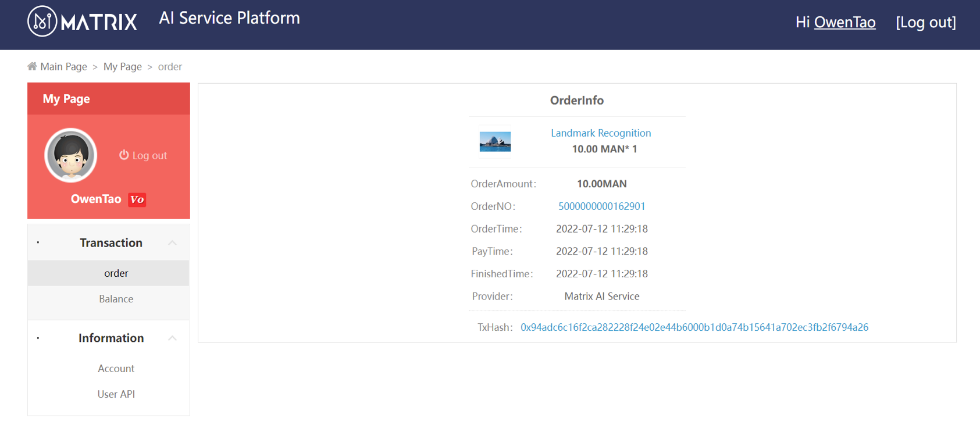
Task: Go to My Page breadcrumb link
Action: pos(122,66)
